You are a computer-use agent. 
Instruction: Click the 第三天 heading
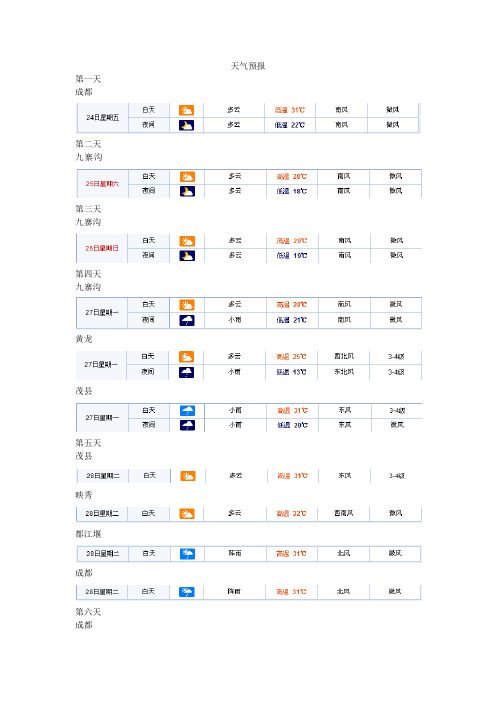click(88, 209)
